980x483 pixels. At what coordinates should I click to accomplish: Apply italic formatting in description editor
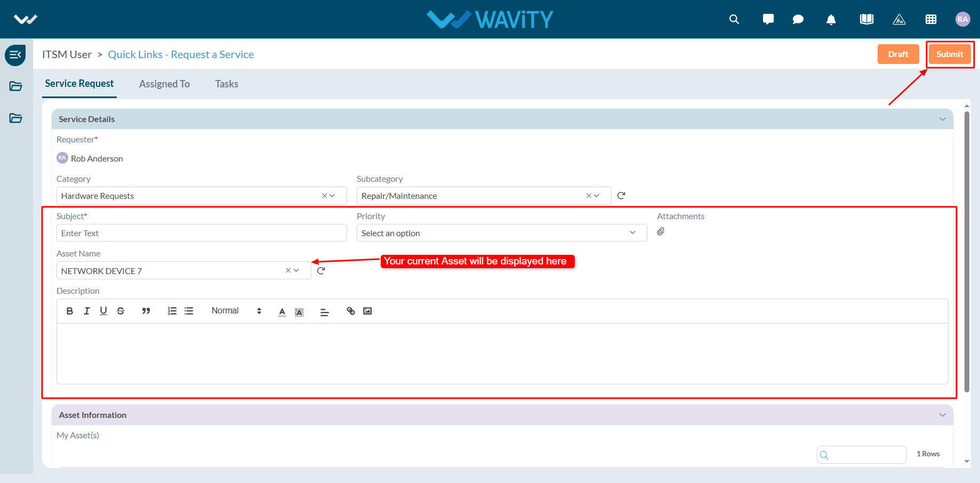click(x=86, y=311)
